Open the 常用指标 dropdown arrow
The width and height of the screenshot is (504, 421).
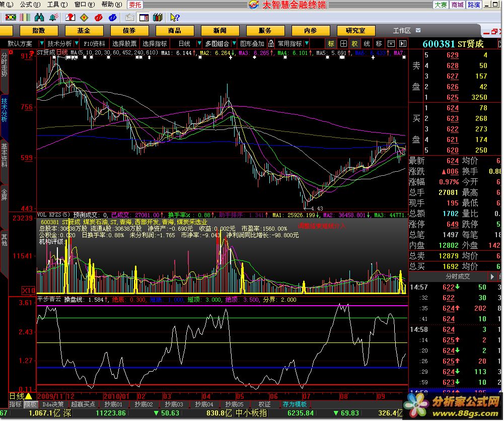coord(307,43)
